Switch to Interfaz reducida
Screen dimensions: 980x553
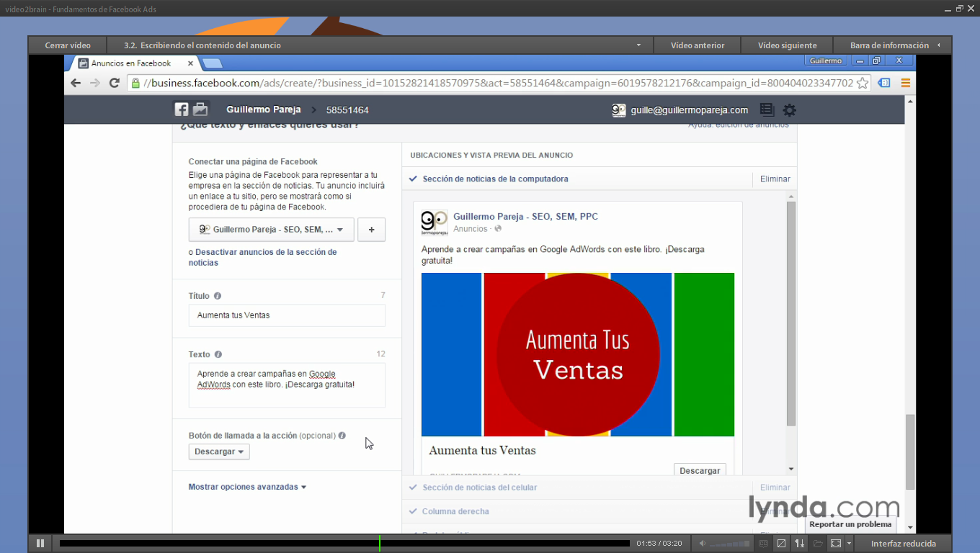click(904, 544)
